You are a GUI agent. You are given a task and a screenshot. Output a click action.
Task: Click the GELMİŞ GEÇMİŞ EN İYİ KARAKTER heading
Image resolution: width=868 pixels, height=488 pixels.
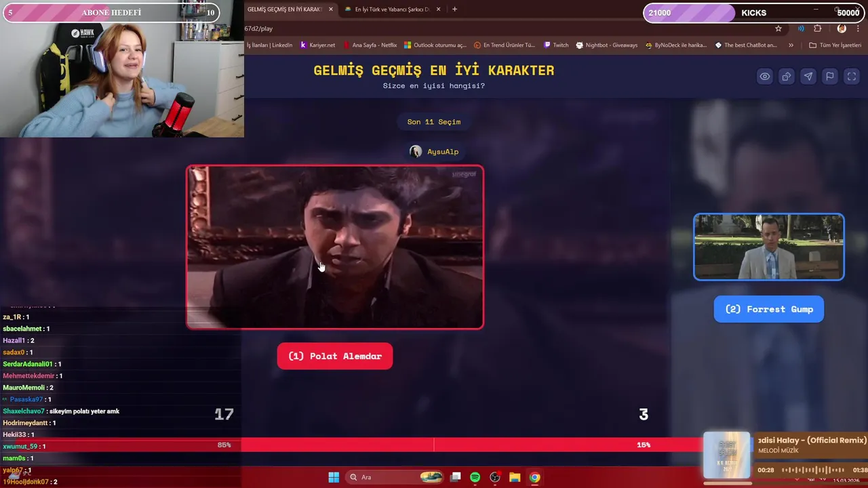pyautogui.click(x=434, y=70)
